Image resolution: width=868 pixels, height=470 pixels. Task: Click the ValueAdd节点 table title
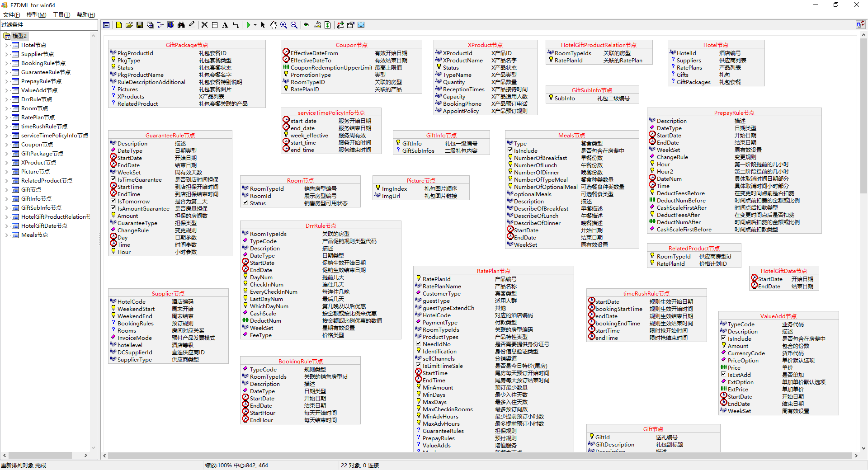tap(778, 316)
